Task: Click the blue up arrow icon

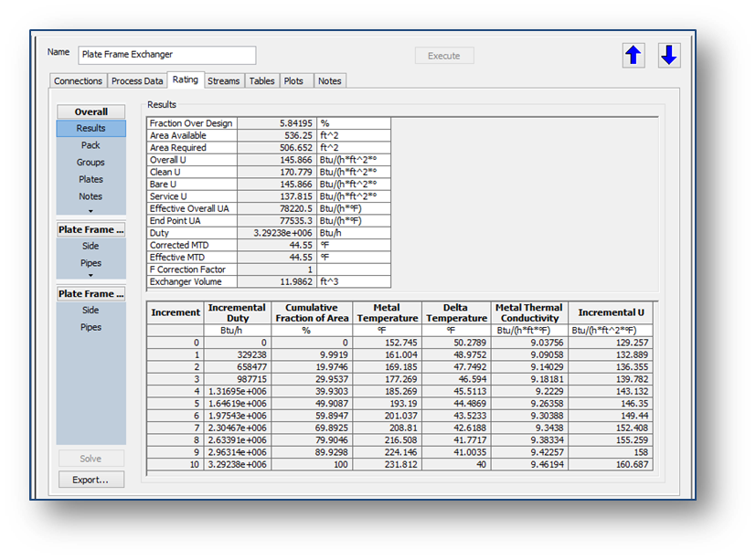Action: pyautogui.click(x=634, y=56)
